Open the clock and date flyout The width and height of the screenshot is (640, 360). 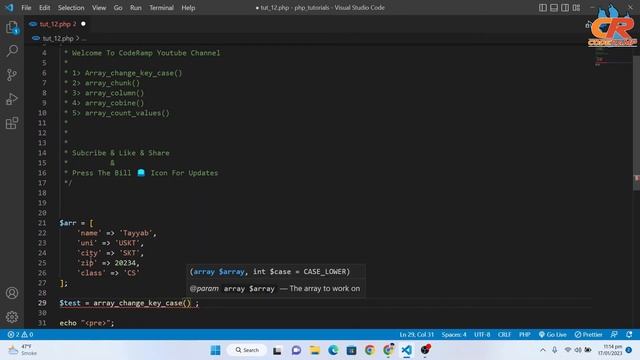[610, 350]
